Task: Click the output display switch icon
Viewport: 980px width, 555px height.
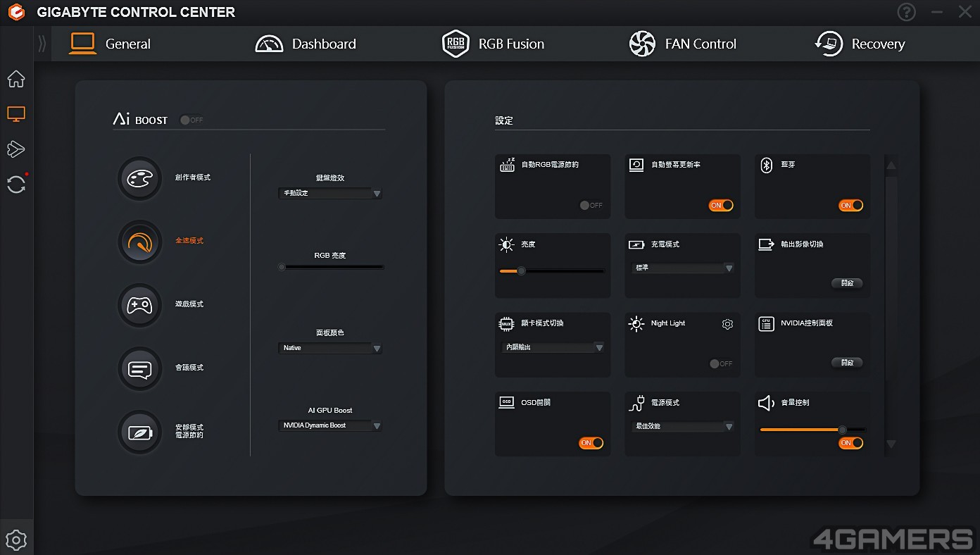Action: tap(766, 244)
